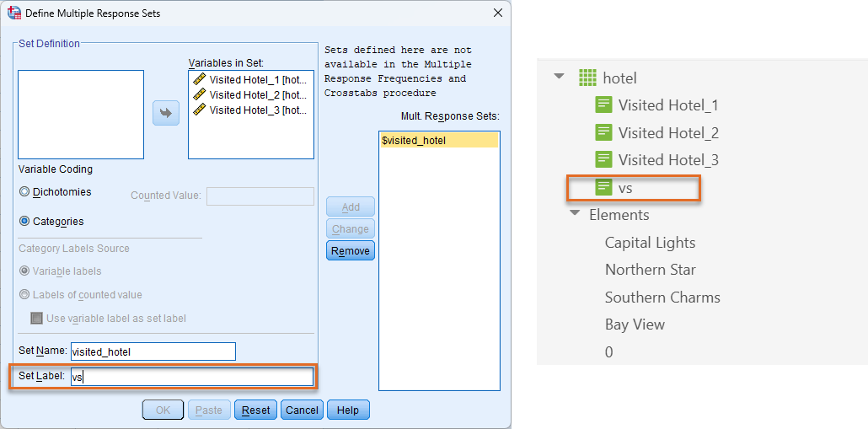The width and height of the screenshot is (868, 429).
Task: Click Remove to delete the response set
Action: click(x=351, y=251)
